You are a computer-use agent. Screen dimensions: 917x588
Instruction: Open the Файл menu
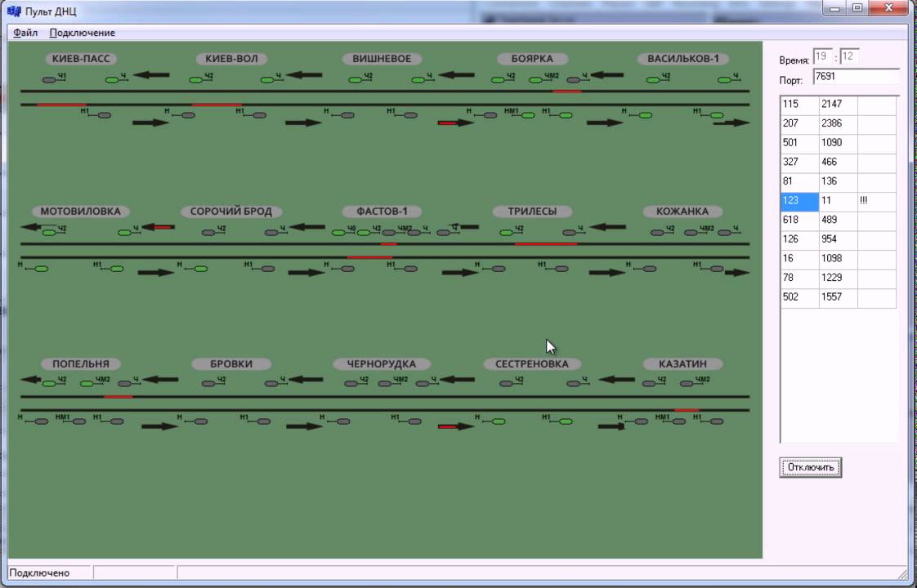tap(25, 33)
